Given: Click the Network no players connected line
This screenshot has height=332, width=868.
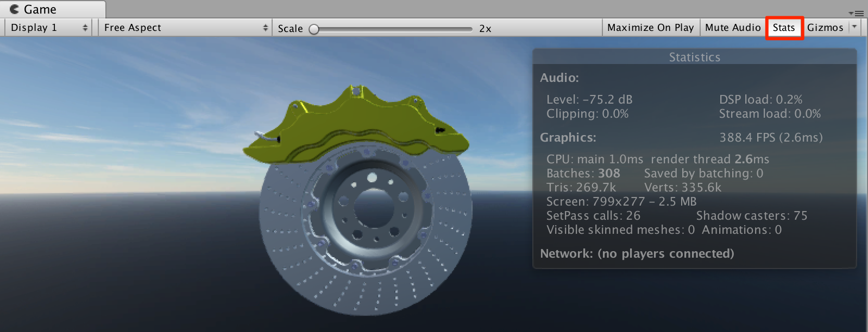Looking at the screenshot, I should pos(637,253).
